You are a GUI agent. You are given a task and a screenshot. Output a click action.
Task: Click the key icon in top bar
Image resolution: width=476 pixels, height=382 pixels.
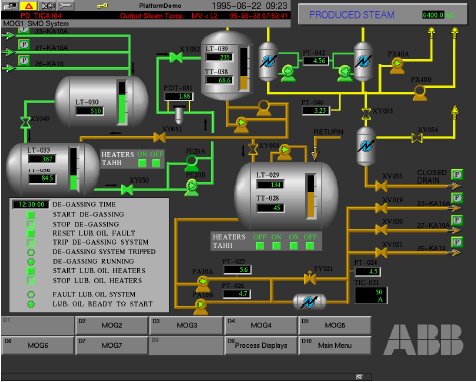pyautogui.click(x=102, y=6)
